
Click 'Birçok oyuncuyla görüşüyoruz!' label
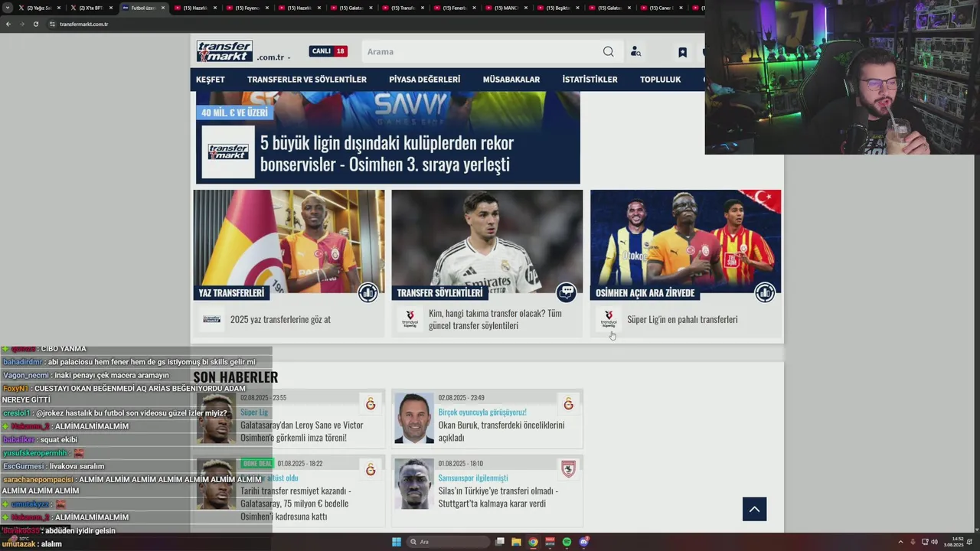click(x=482, y=412)
